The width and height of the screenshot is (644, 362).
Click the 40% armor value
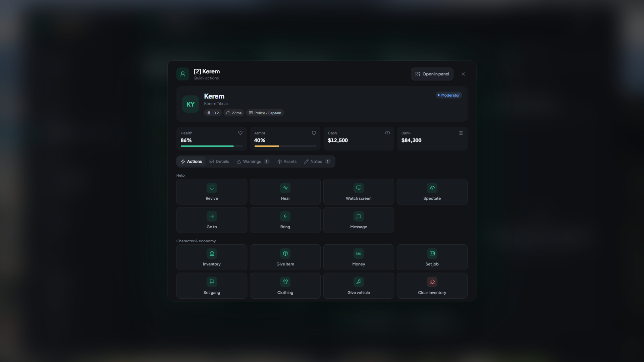(x=260, y=140)
